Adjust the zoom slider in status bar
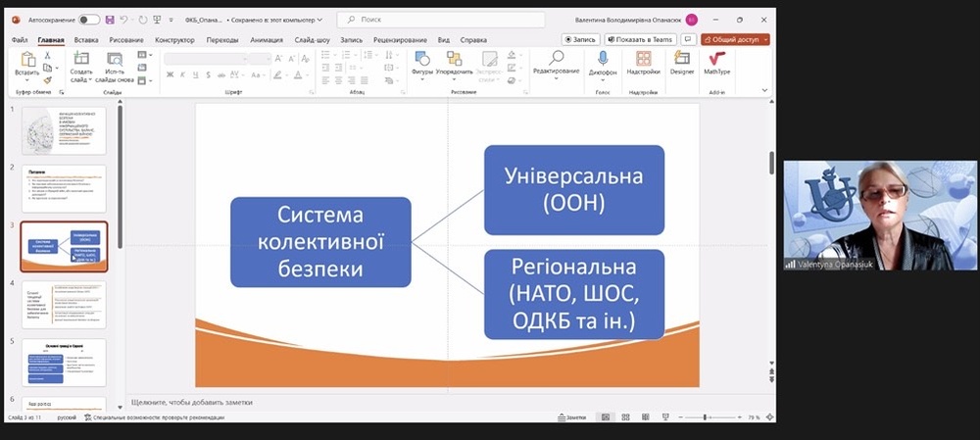The image size is (980, 440). tap(705, 417)
